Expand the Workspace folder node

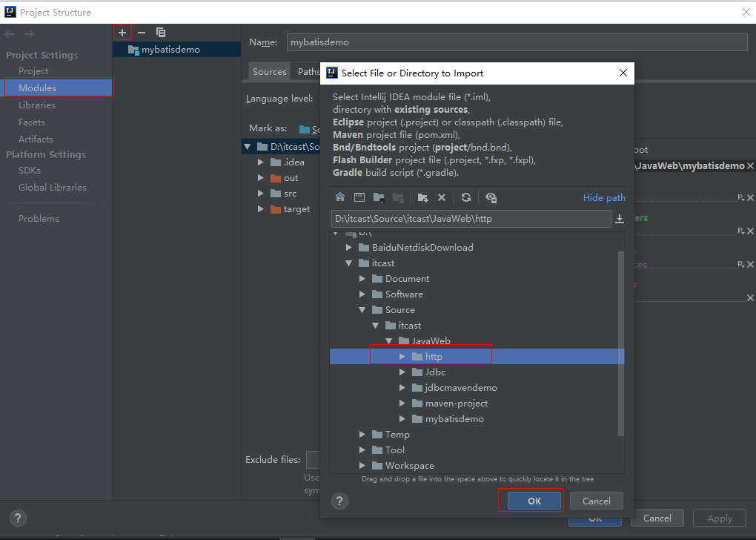point(362,465)
